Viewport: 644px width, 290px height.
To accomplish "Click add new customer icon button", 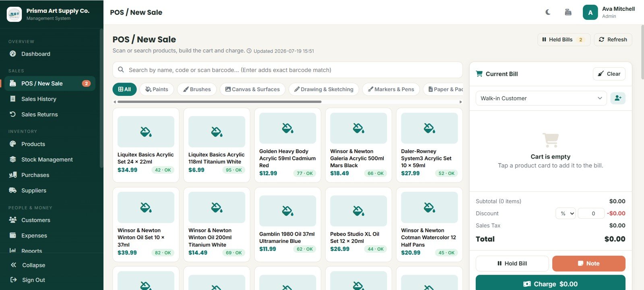I will [x=618, y=98].
